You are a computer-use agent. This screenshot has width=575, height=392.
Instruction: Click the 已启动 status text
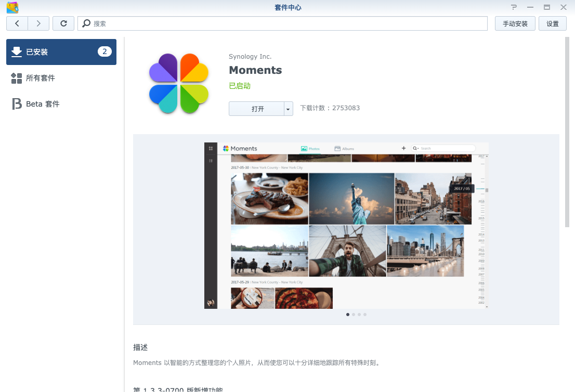coord(240,86)
